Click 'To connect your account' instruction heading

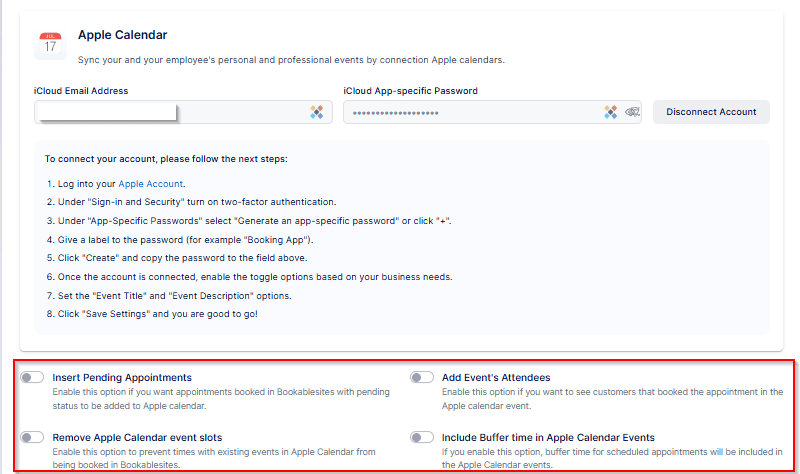(x=166, y=159)
